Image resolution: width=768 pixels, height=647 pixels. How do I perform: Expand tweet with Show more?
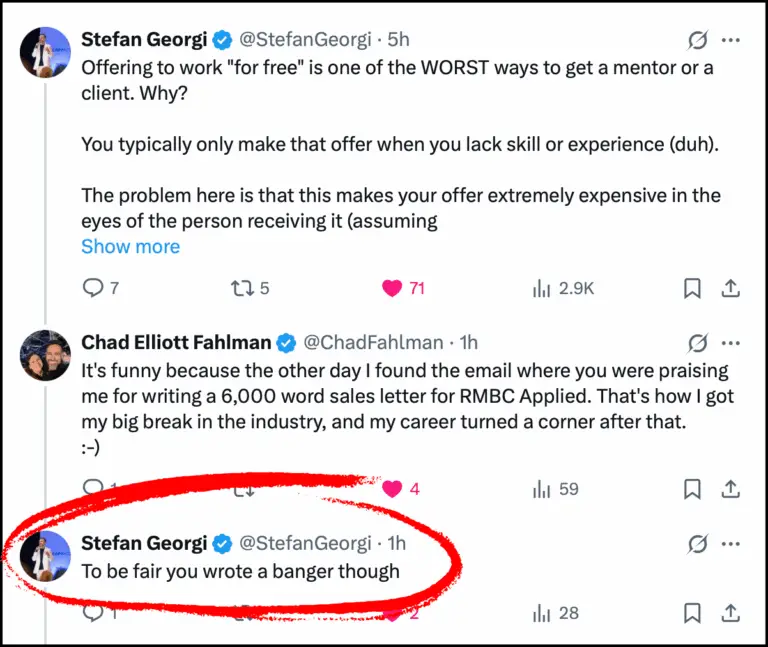coord(130,246)
